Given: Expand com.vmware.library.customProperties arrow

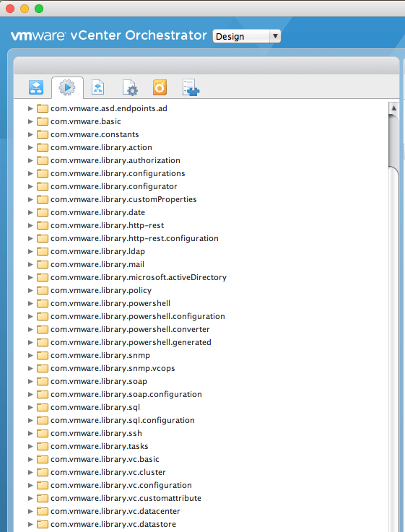Looking at the screenshot, I should pyautogui.click(x=30, y=199).
